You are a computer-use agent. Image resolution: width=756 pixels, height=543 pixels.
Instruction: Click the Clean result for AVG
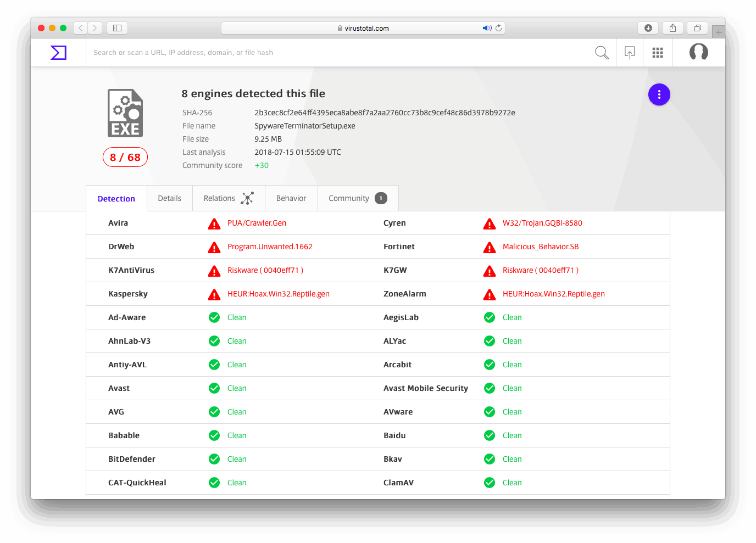[x=237, y=412]
